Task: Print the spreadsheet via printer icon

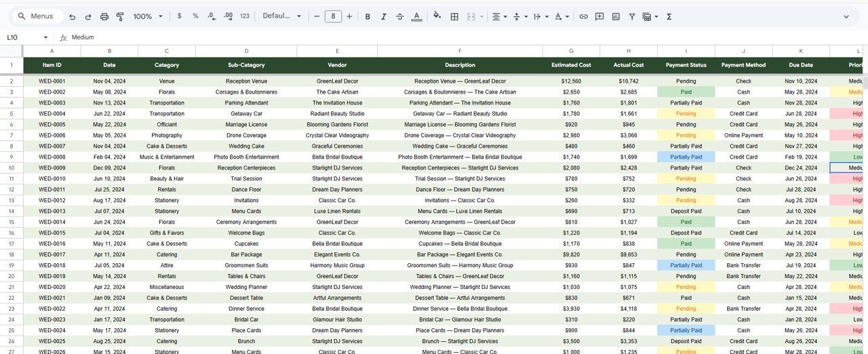Action: click(x=104, y=16)
